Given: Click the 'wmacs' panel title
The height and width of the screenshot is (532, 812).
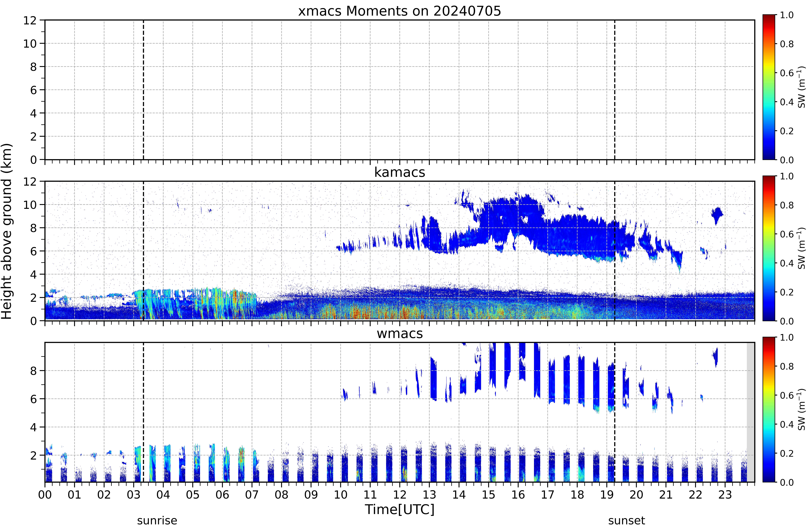Looking at the screenshot, I should [400, 333].
